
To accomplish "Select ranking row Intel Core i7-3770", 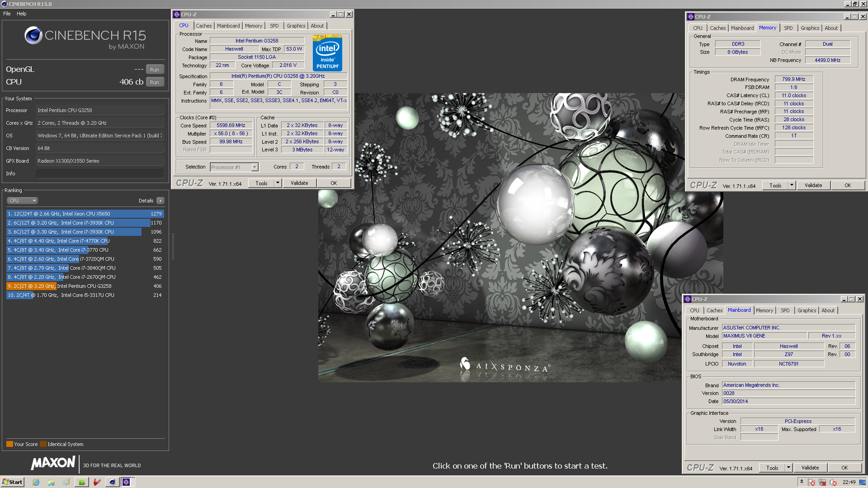I will pyautogui.click(x=85, y=250).
